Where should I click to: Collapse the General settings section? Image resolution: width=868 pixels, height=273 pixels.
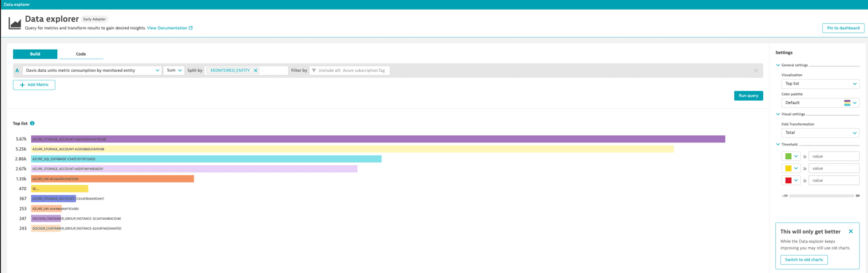[778, 65]
